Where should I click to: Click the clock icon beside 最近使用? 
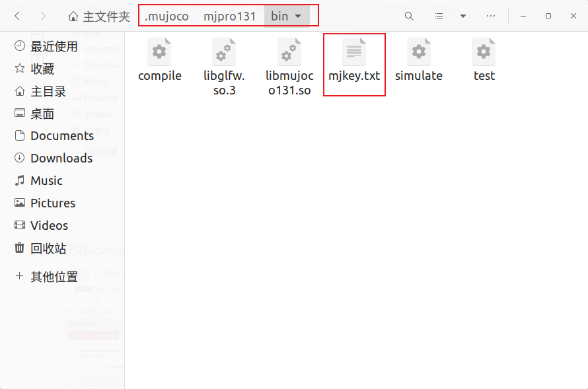[20, 46]
